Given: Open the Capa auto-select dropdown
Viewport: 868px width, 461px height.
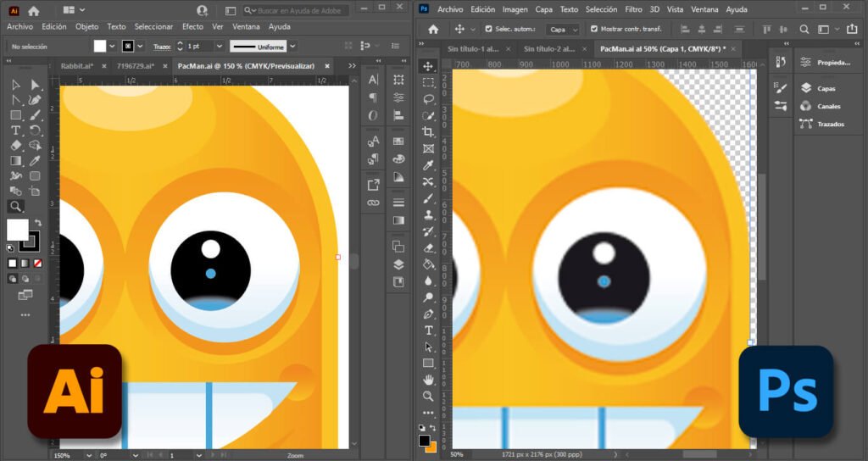Looking at the screenshot, I should click(563, 30).
